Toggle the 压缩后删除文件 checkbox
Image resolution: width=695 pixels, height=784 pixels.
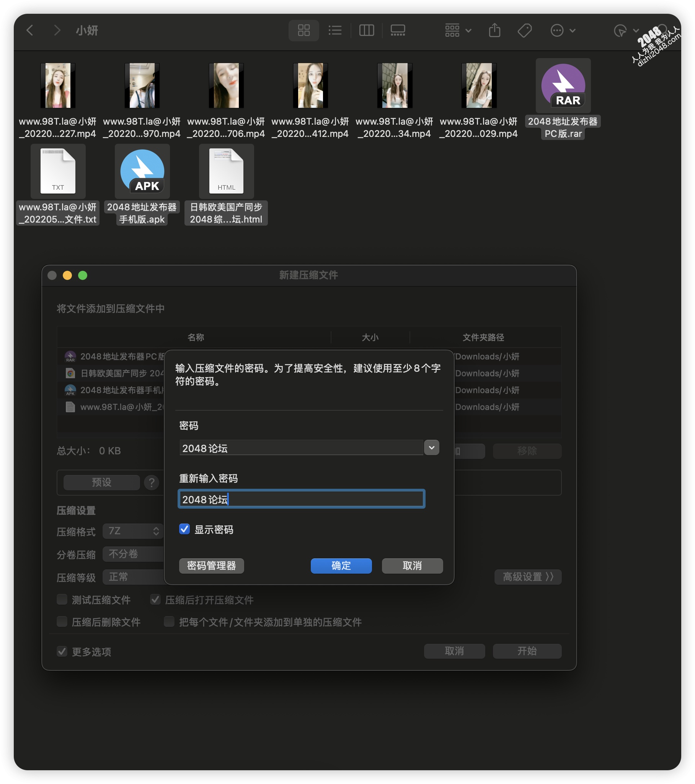click(x=62, y=622)
